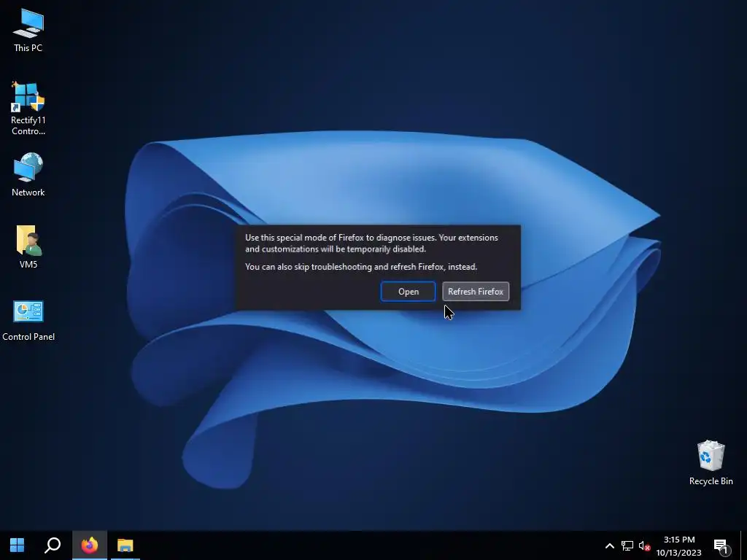The height and width of the screenshot is (560, 747).
Task: Click Open in the Firefox troubleshoot dialog
Action: click(x=408, y=292)
